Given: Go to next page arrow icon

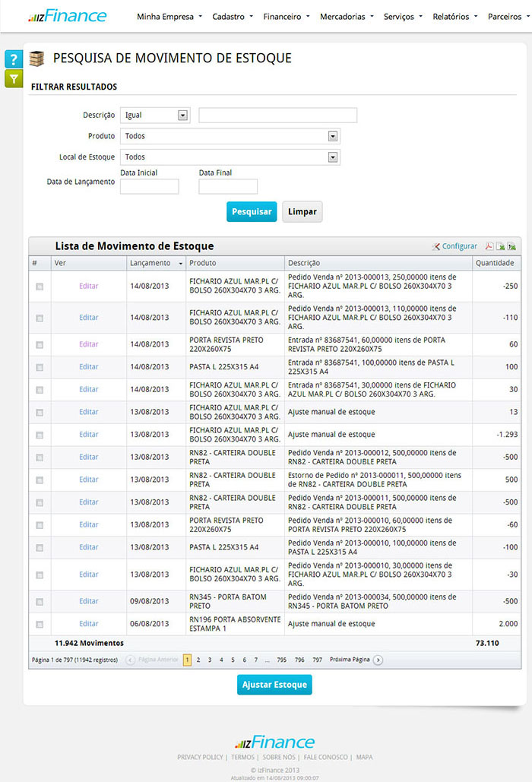Looking at the screenshot, I should [378, 660].
